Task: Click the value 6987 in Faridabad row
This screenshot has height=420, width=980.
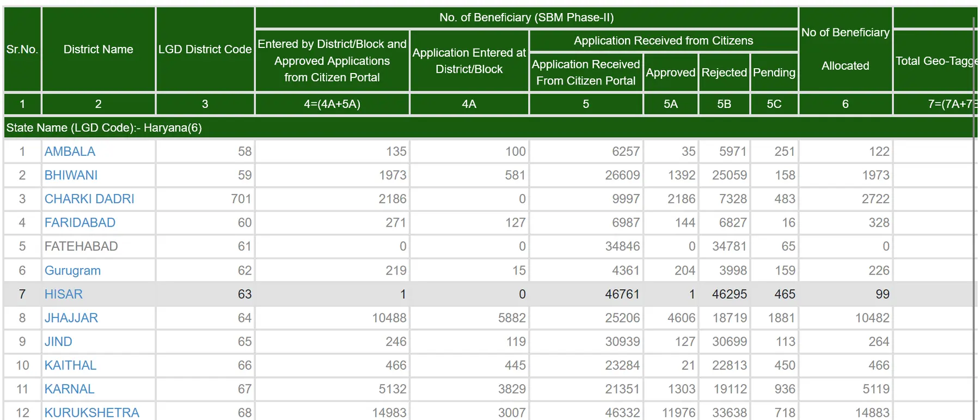Action: point(626,223)
